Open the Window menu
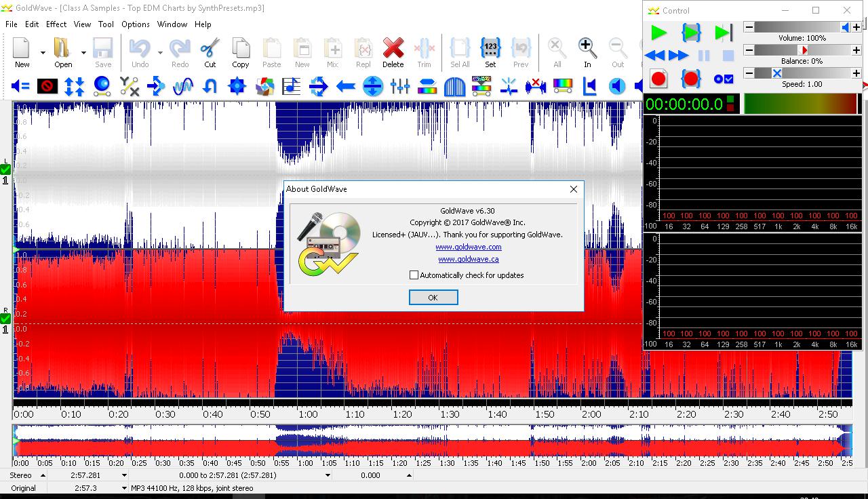The height and width of the screenshot is (499, 868). coord(172,24)
